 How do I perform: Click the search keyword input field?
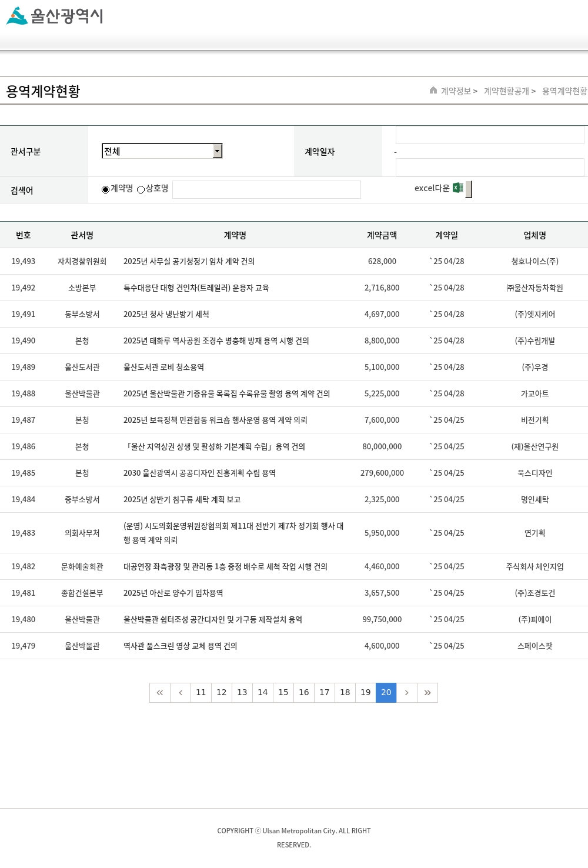[x=266, y=189]
